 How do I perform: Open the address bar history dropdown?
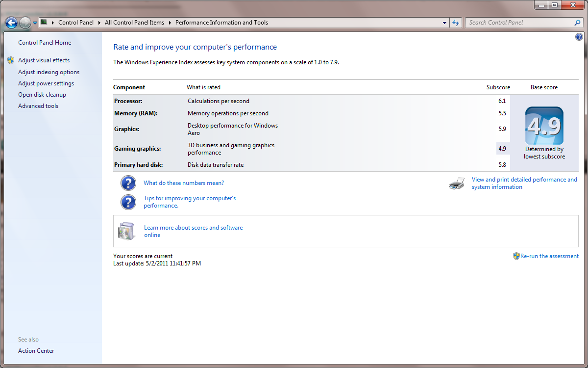pyautogui.click(x=444, y=23)
